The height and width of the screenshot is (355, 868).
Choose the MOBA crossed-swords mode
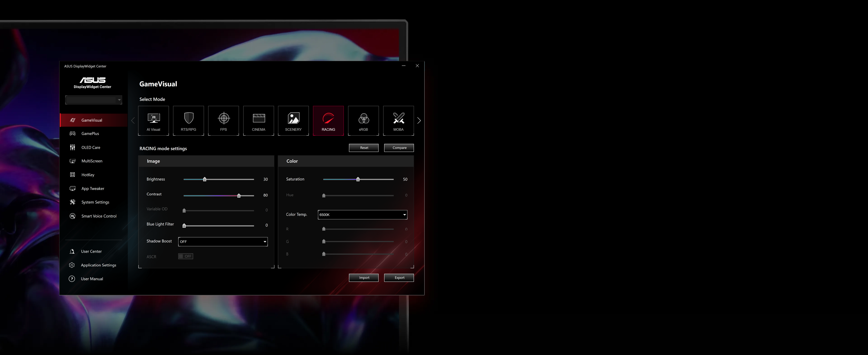[398, 120]
